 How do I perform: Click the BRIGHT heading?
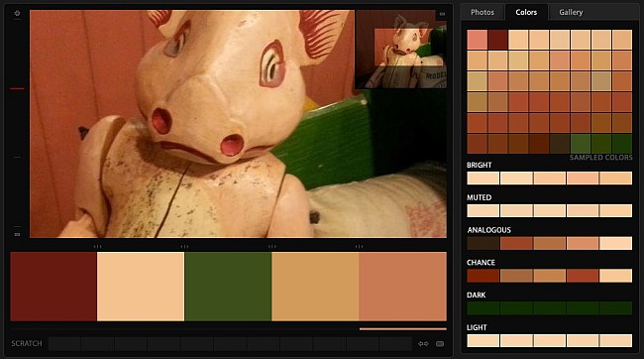click(x=479, y=165)
